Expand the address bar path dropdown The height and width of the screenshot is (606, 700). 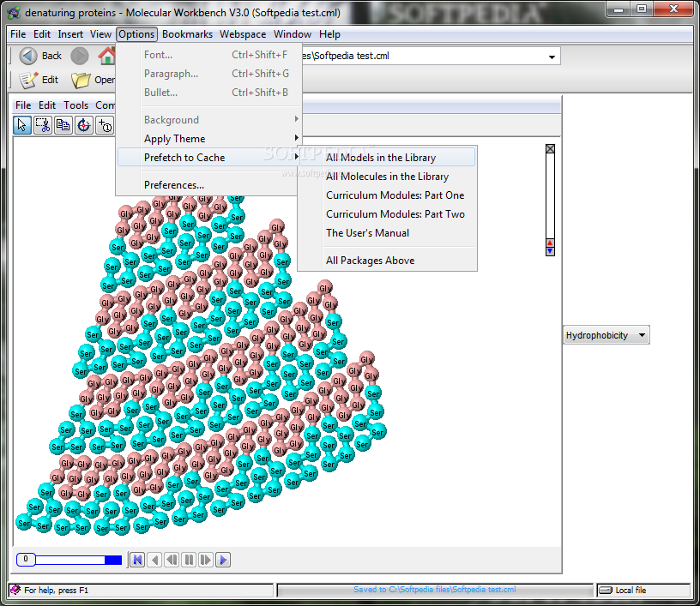click(552, 57)
